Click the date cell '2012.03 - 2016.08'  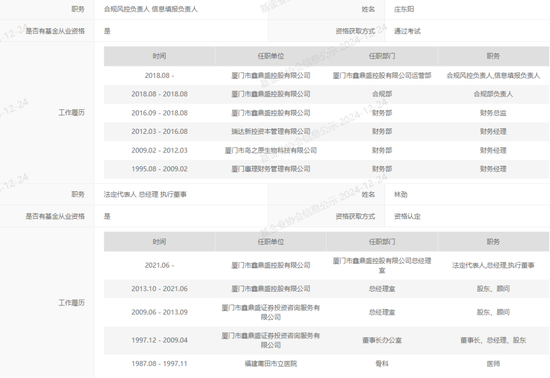coord(159,131)
